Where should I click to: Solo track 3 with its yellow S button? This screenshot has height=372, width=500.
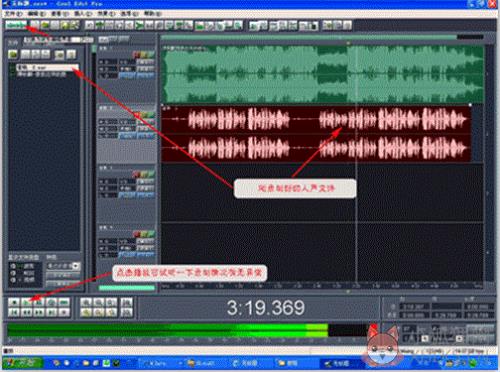pyautogui.click(x=144, y=174)
